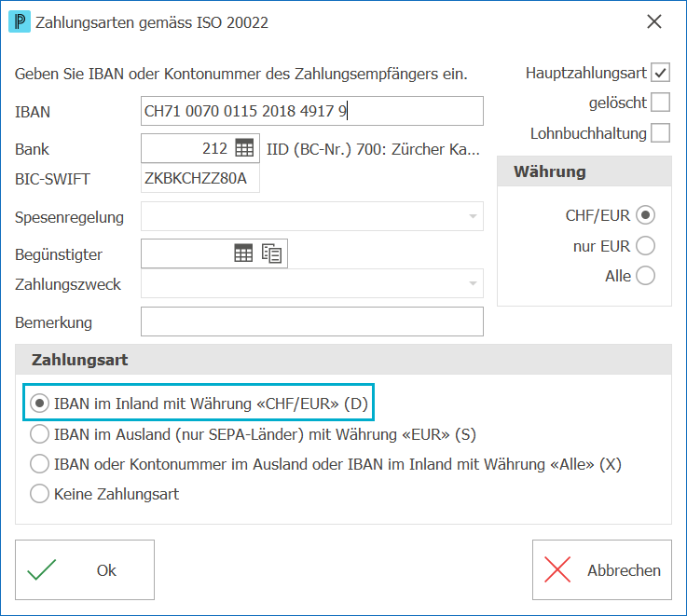Cancel with the Abbrechen button
This screenshot has height=616, width=687.
pyautogui.click(x=602, y=570)
